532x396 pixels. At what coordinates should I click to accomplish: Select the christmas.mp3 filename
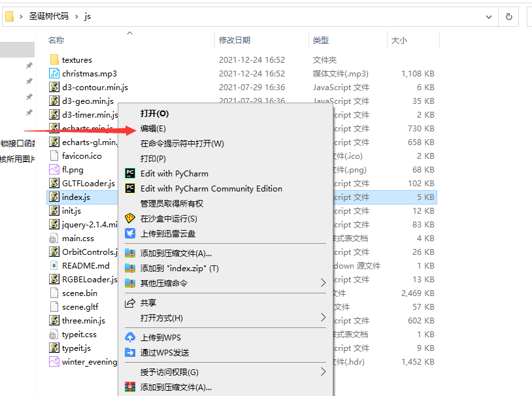pyautogui.click(x=90, y=74)
